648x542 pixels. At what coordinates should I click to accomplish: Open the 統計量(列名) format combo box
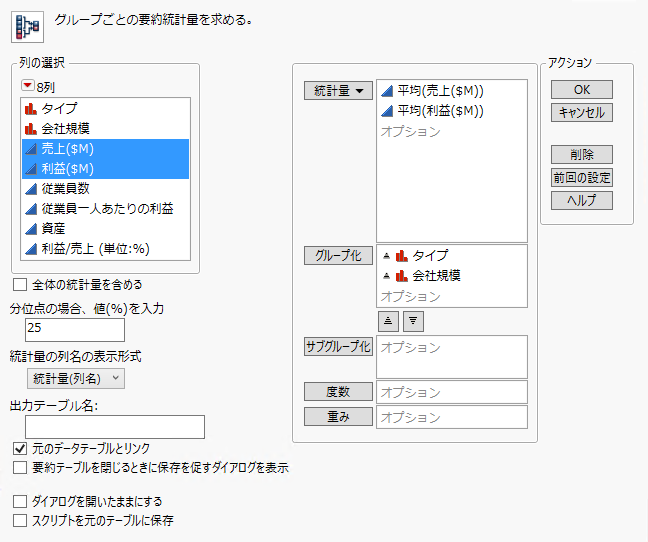point(75,377)
